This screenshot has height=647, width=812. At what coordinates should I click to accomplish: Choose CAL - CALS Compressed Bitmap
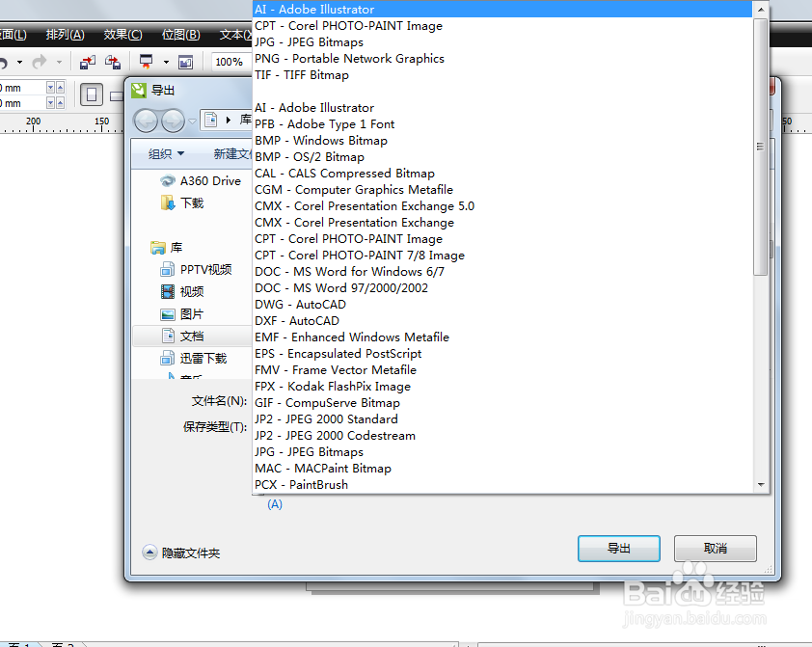pyautogui.click(x=501, y=174)
